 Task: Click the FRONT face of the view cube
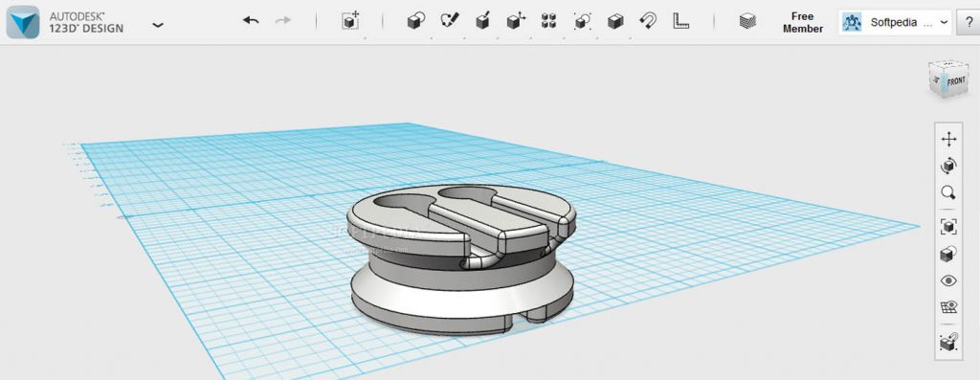(956, 80)
